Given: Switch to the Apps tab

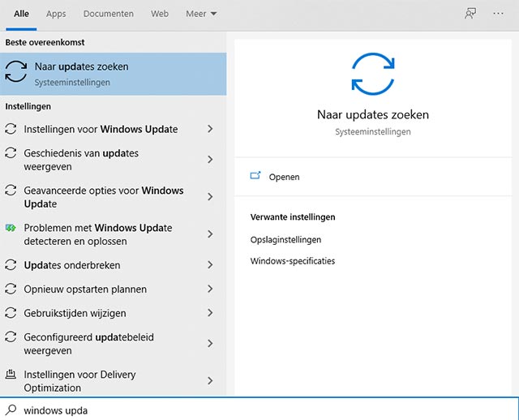Looking at the screenshot, I should (x=56, y=14).
